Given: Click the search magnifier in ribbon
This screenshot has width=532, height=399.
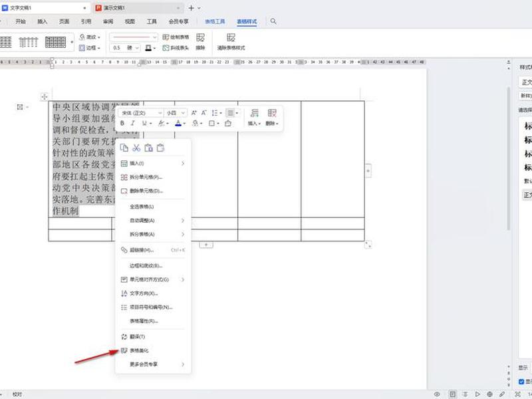Looking at the screenshot, I should tap(273, 21).
